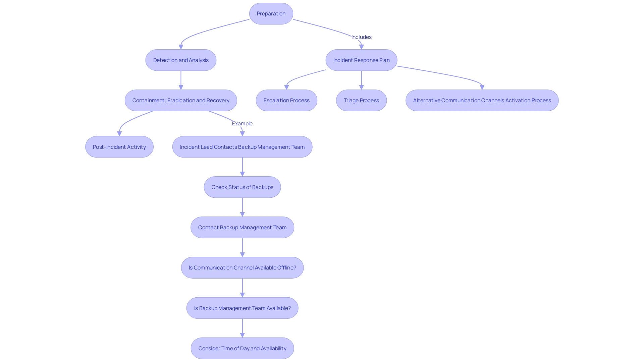Click the Containment Eradication and Recovery node icon

tap(180, 100)
